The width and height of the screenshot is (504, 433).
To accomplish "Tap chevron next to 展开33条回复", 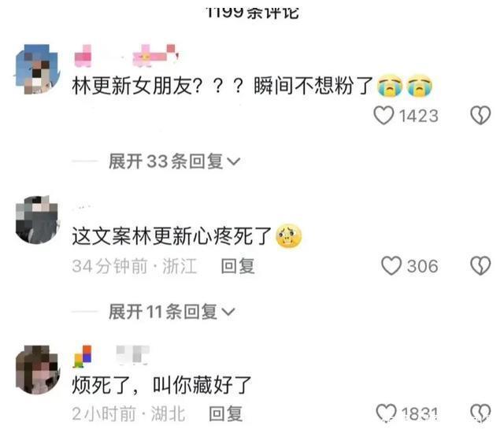I will pos(234,161).
